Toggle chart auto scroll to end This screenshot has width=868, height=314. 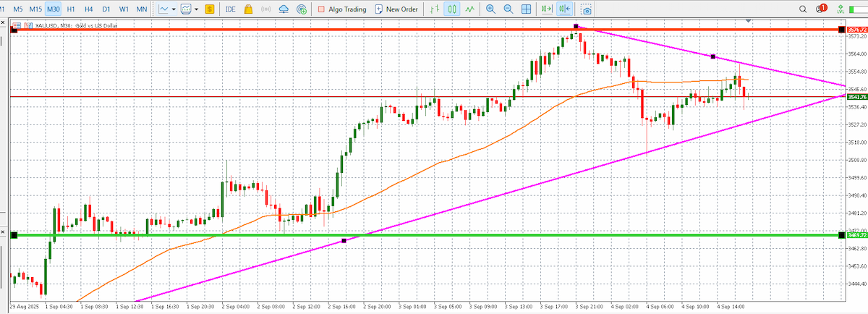547,9
